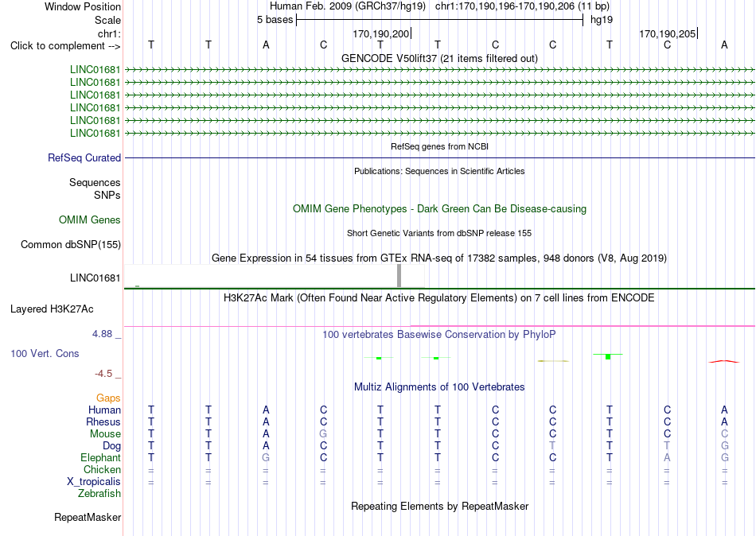Click the LINC01681 label beside GTEx expression graph
The height and width of the screenshot is (536, 756).
(x=95, y=278)
